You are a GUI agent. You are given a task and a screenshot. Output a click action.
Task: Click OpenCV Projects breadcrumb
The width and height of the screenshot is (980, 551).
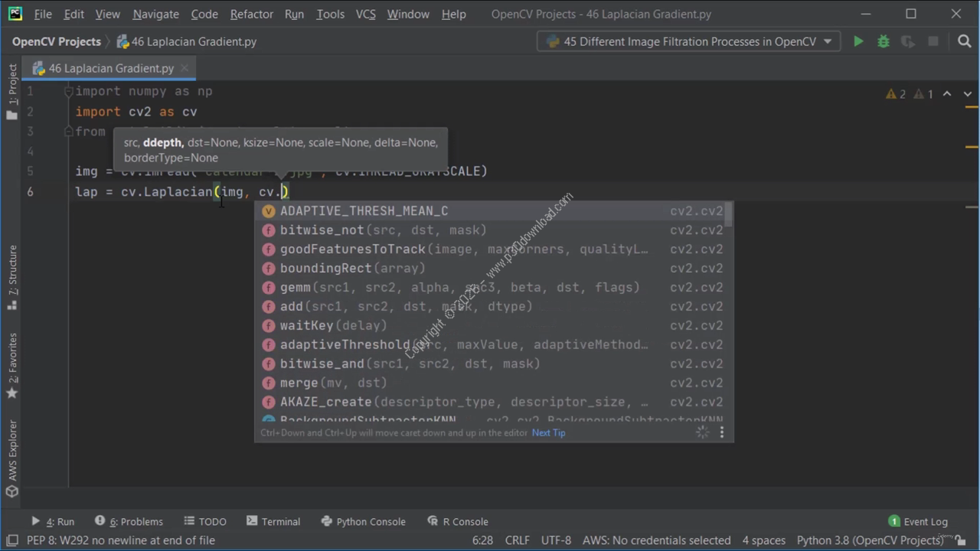(57, 41)
